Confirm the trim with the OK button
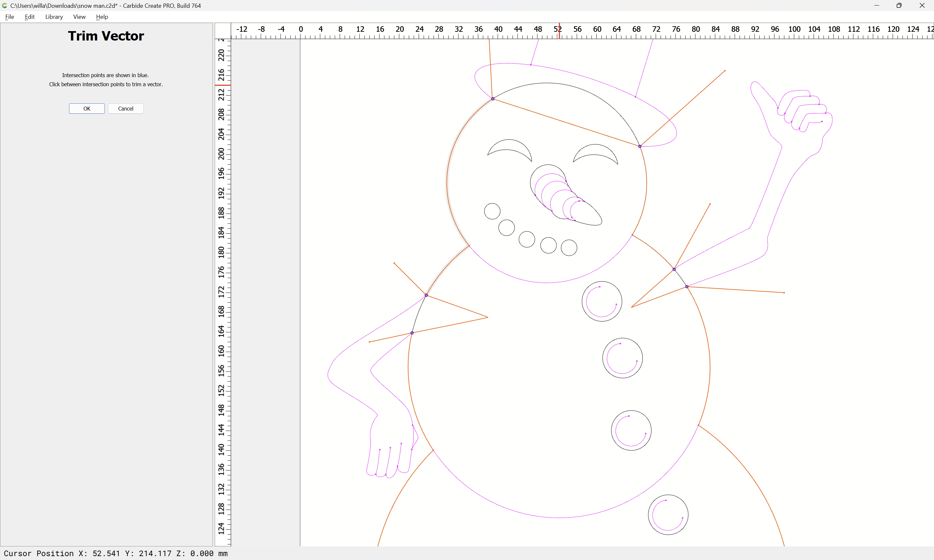Screen dimensions: 934x560 [x=87, y=109]
